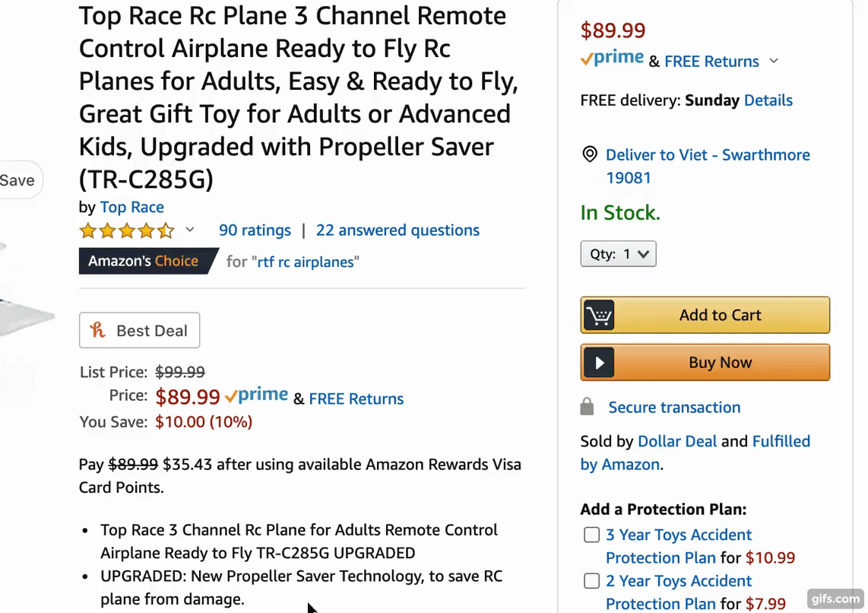Click the Honey icon in Best Deal badge
This screenshot has width=868, height=613.
[98, 330]
